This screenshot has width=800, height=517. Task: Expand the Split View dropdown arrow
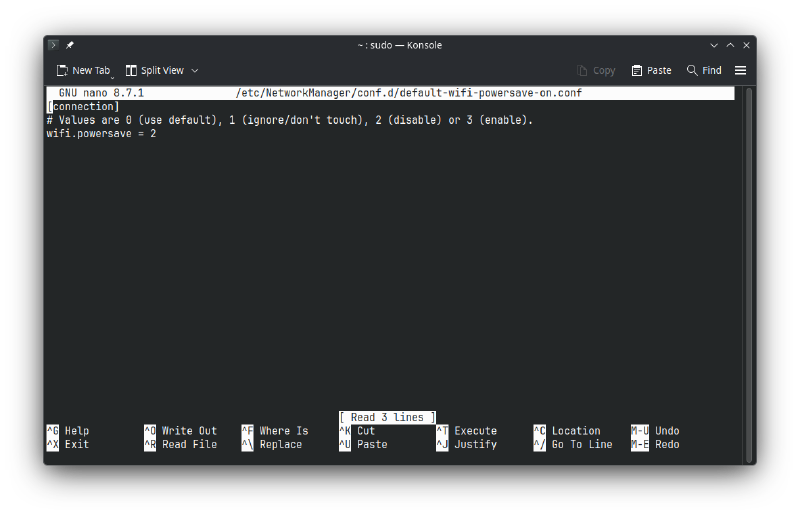coord(195,70)
